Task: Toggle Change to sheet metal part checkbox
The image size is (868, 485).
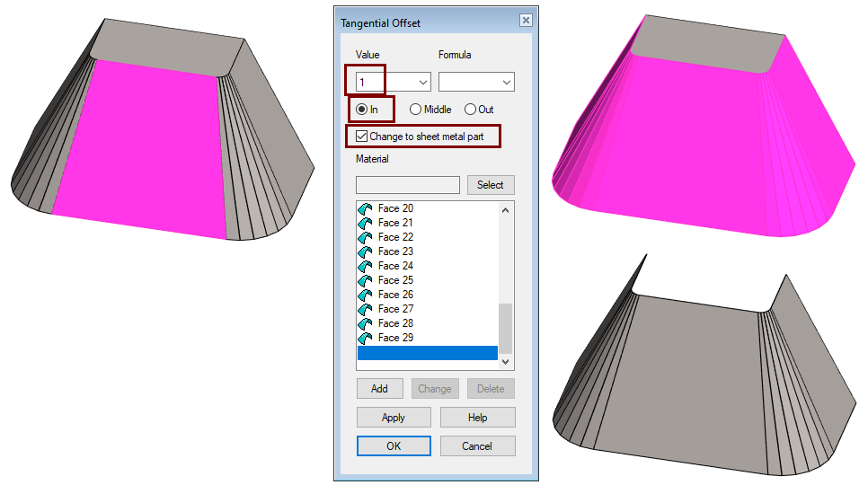Action: point(362,136)
